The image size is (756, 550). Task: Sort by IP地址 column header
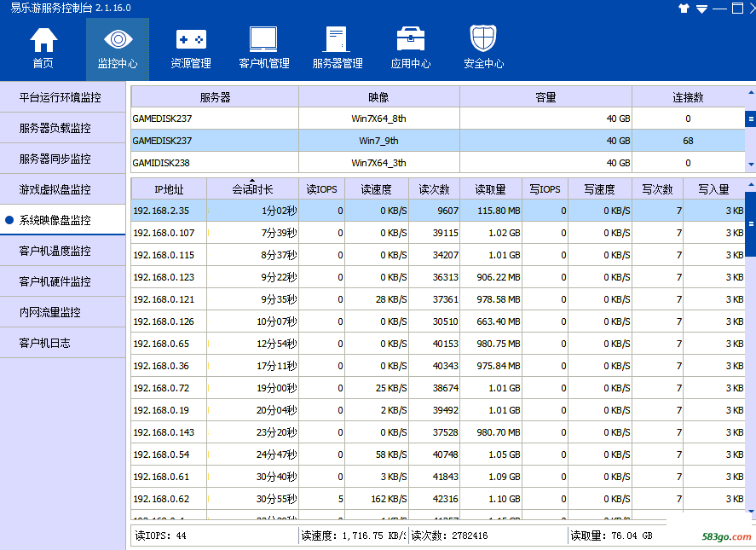(x=170, y=189)
